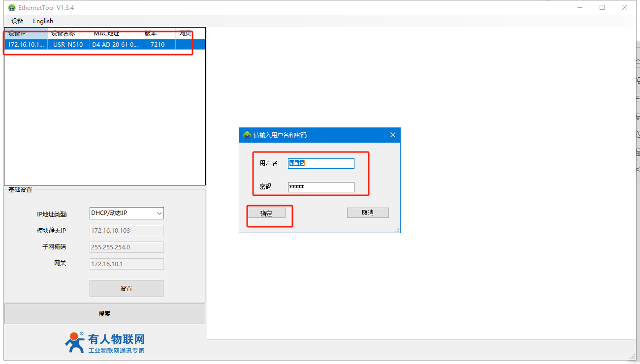Click the 模块静态IP field showing 172.16.10.103

pyautogui.click(x=127, y=231)
